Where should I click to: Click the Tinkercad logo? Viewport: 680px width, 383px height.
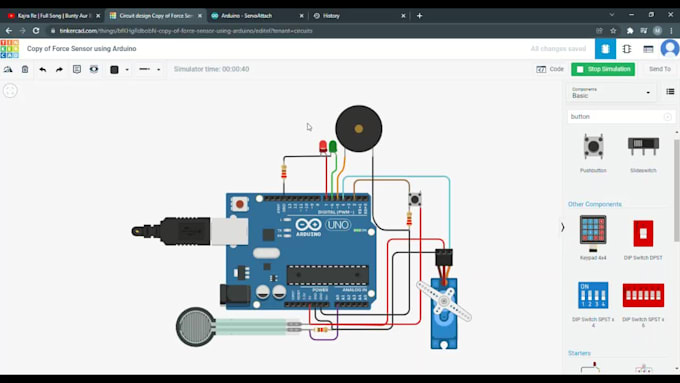pyautogui.click(x=10, y=49)
